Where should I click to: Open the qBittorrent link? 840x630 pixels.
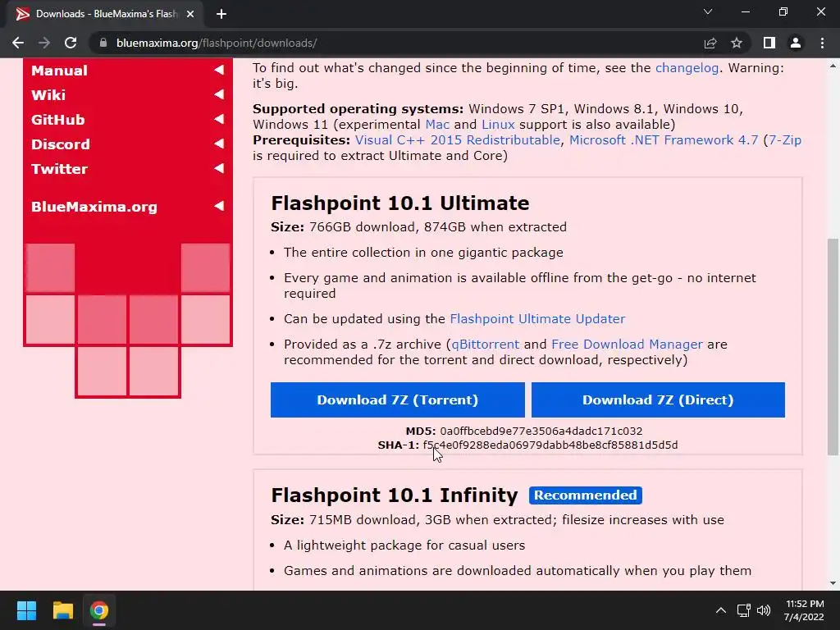point(486,344)
